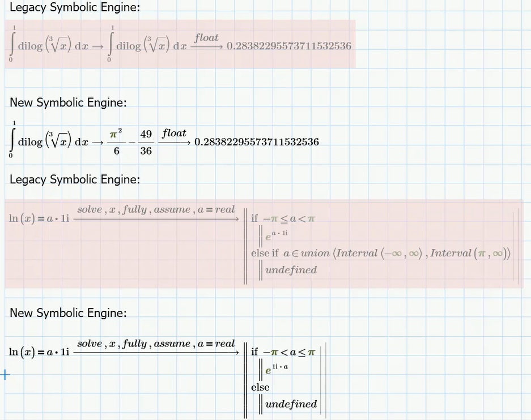
Task: Select the first "New Symbolic Engine:" heading
Action: tap(68, 102)
